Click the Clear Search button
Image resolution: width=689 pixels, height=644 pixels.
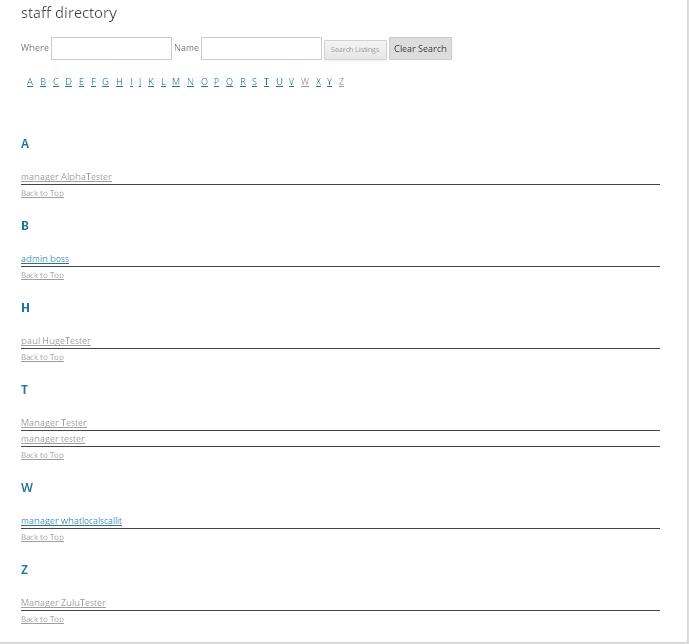click(420, 49)
